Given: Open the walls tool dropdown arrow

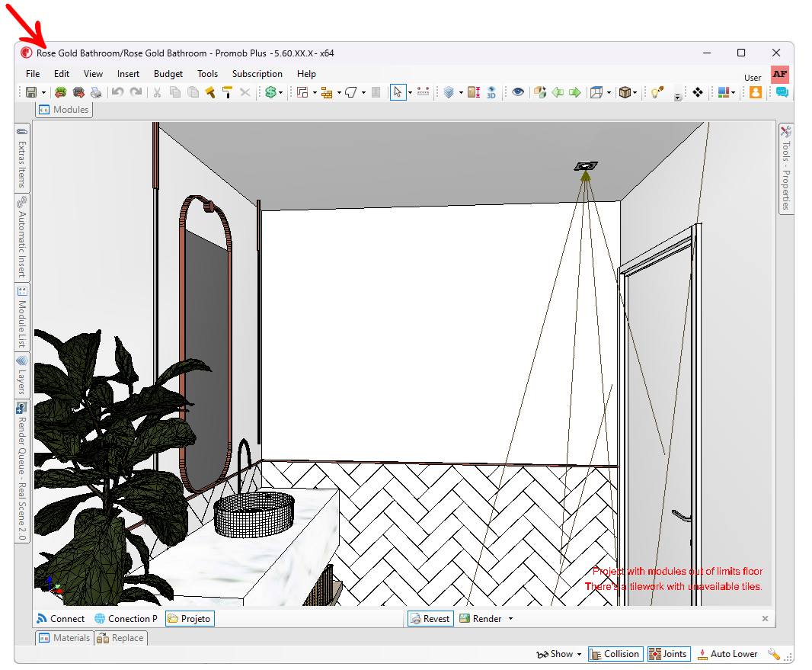Looking at the screenshot, I should coord(315,93).
